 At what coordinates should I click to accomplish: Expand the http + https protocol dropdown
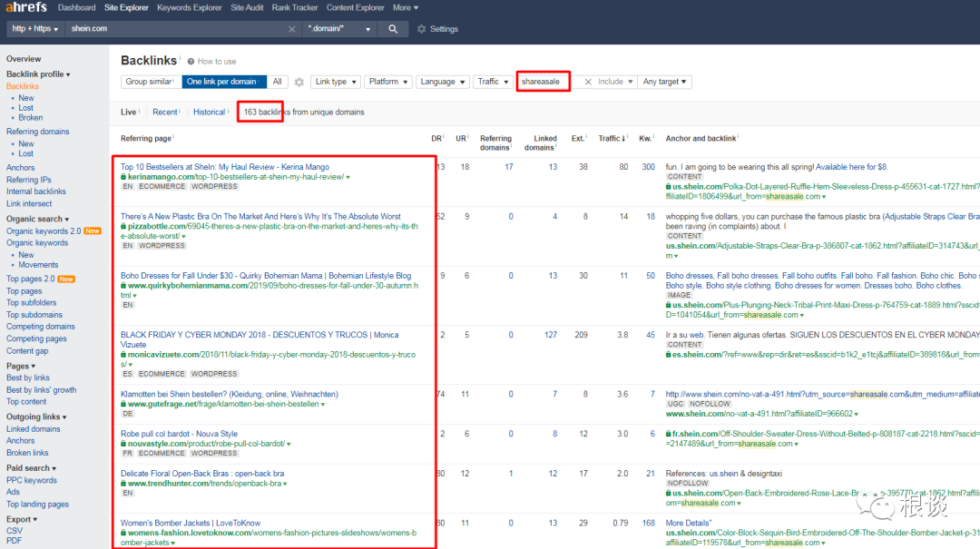pos(35,29)
